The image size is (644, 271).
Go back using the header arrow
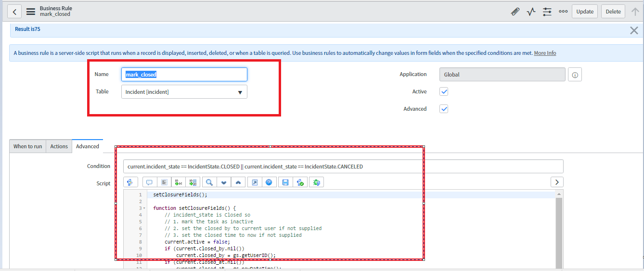coord(14,12)
